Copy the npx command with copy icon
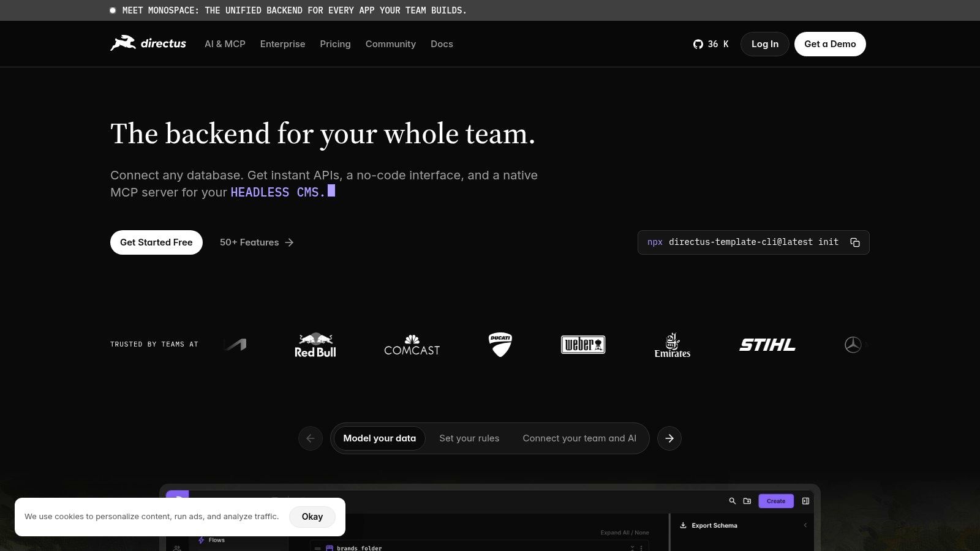980x551 pixels. 855,242
